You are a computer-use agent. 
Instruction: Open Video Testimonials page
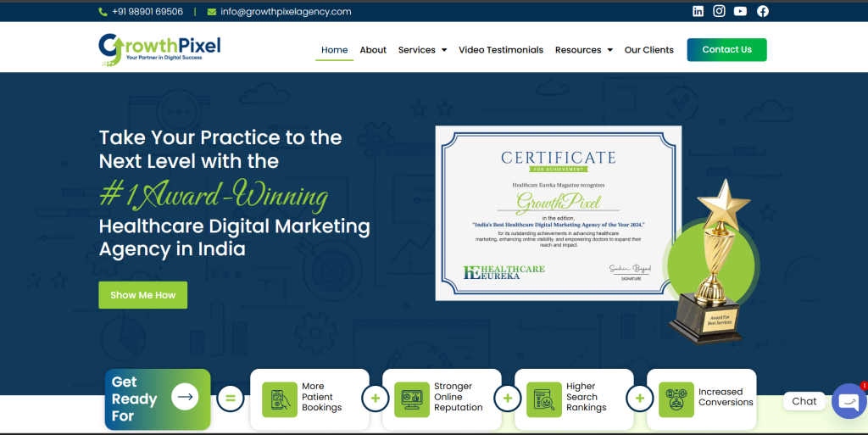(x=501, y=50)
